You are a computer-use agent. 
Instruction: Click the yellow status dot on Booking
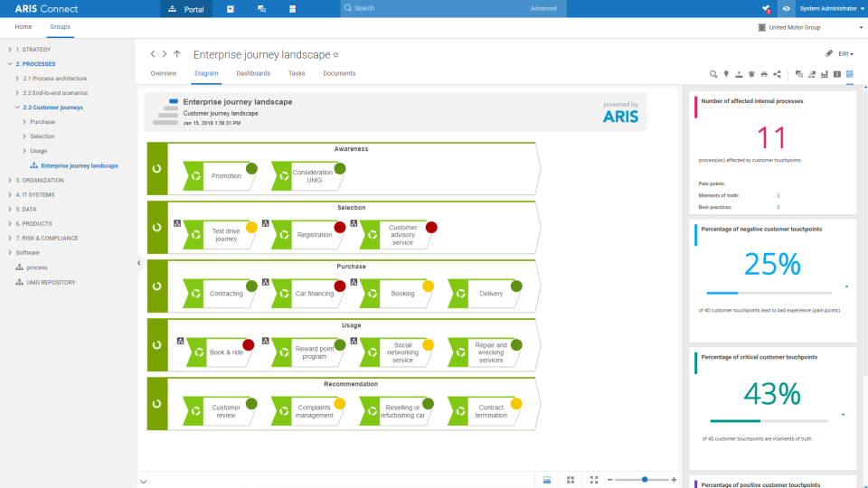428,286
